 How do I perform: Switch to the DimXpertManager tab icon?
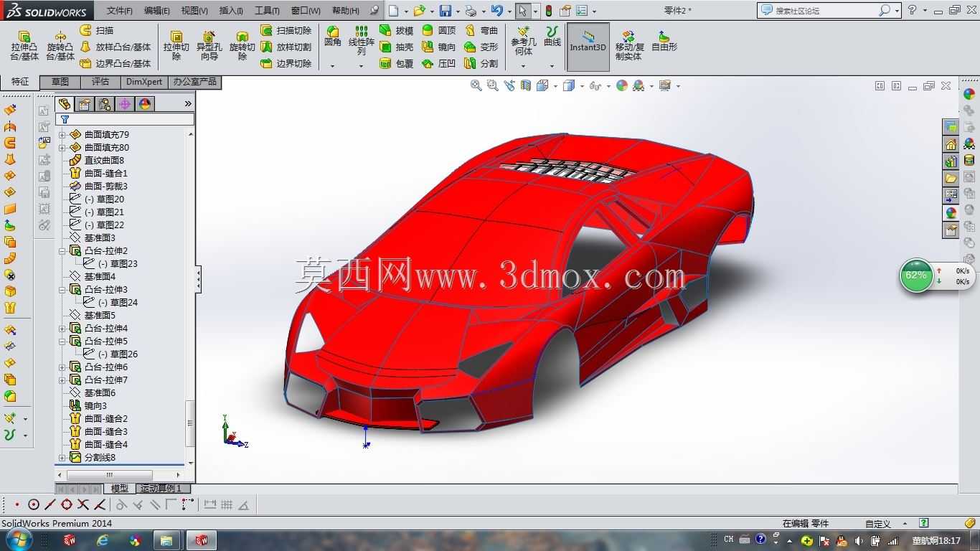pyautogui.click(x=125, y=104)
